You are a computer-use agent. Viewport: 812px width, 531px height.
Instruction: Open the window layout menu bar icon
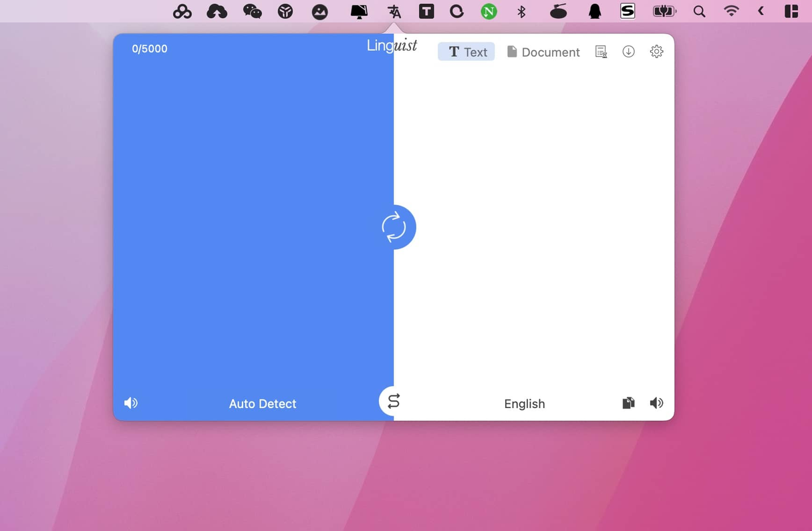[791, 11]
